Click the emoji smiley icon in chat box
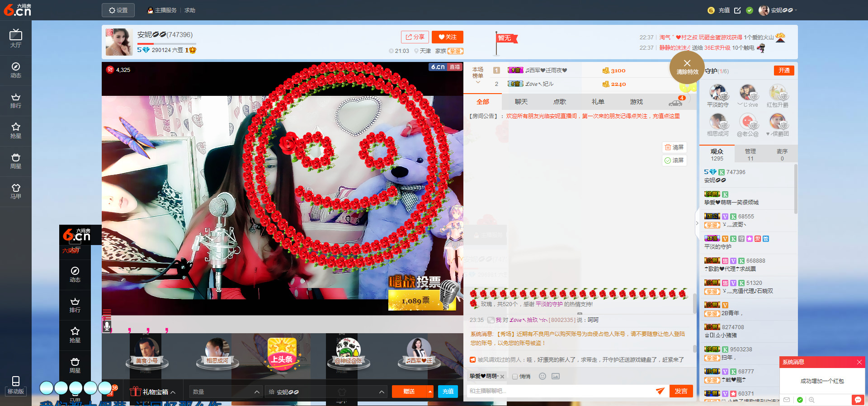The width and height of the screenshot is (868, 406). (542, 376)
